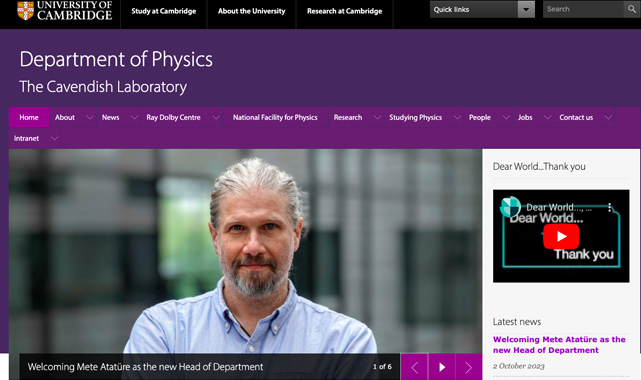Screen dimensions: 641x380
Task: Click the 'Dear World...Thank you' heading
Action: coord(539,166)
